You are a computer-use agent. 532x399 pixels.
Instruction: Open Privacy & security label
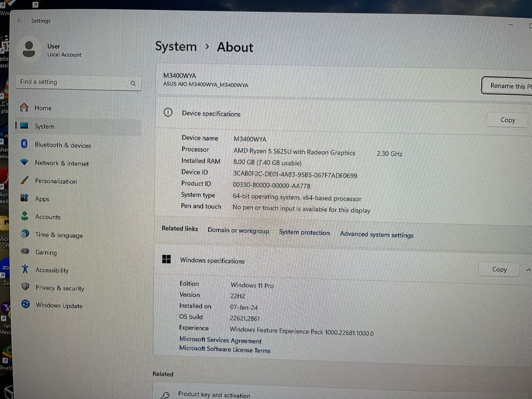(x=60, y=288)
